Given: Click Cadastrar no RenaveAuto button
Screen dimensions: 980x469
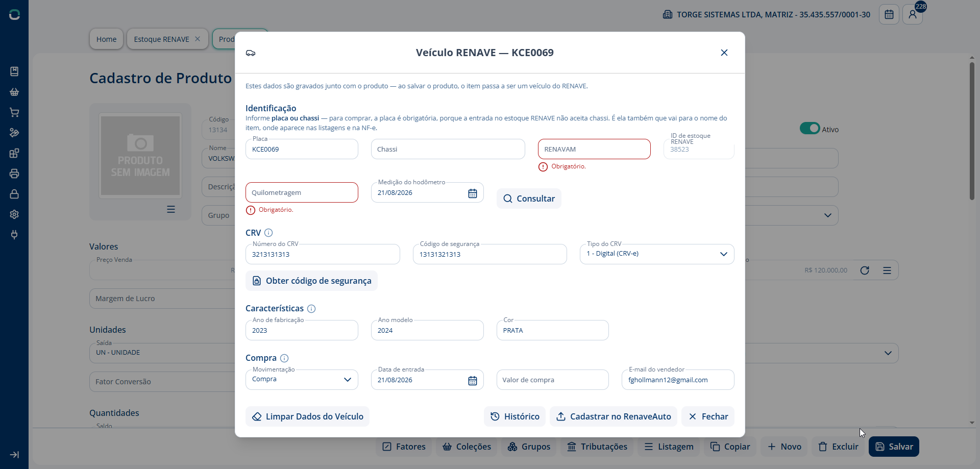Looking at the screenshot, I should pos(614,416).
